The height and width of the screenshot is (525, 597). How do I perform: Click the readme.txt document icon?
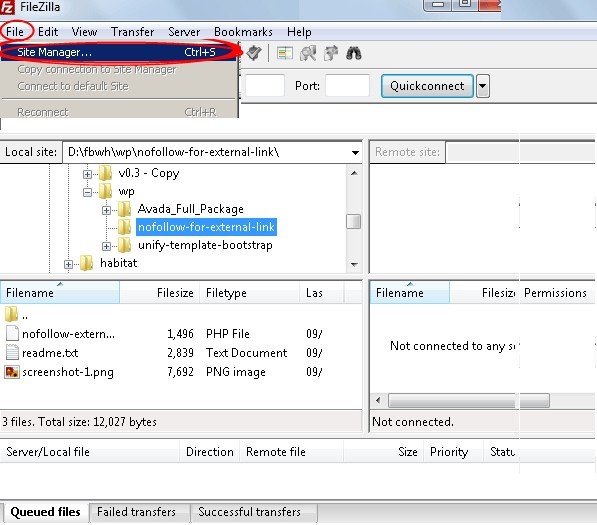pos(12,353)
